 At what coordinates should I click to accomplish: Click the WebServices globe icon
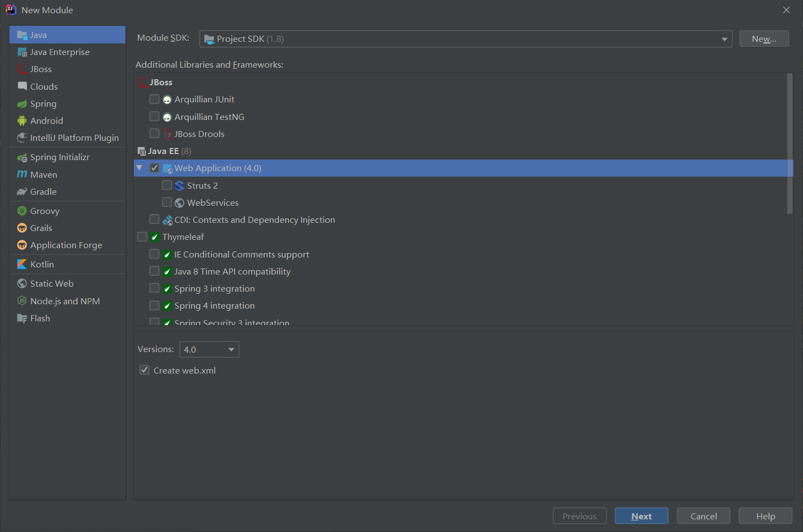(179, 203)
